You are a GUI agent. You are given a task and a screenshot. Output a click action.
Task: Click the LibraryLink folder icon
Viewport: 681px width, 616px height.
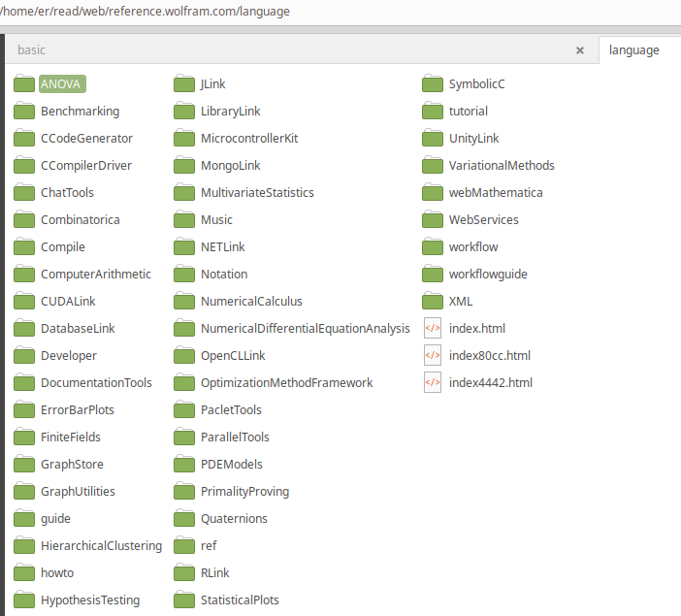184,111
